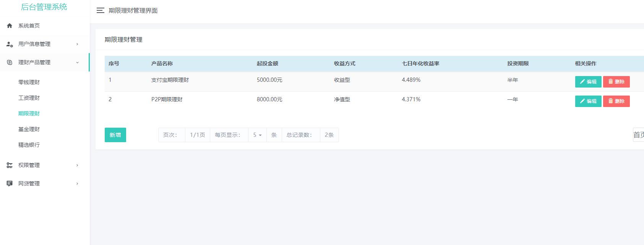Select 工资理财 in the sidebar
Image resolution: width=644 pixels, height=245 pixels.
29,98
